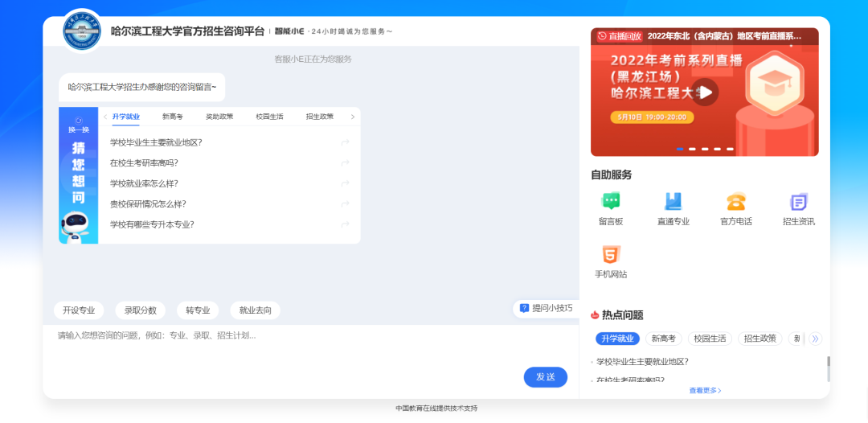The image size is (868, 423).
Task: Ask 学校就业率怎么样 question
Action: pyautogui.click(x=144, y=183)
